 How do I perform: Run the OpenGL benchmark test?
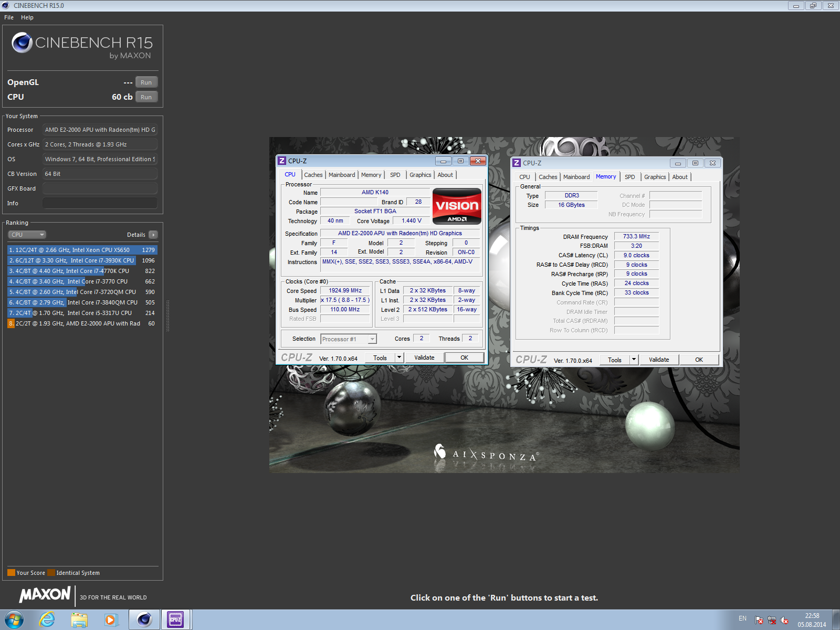(x=146, y=82)
